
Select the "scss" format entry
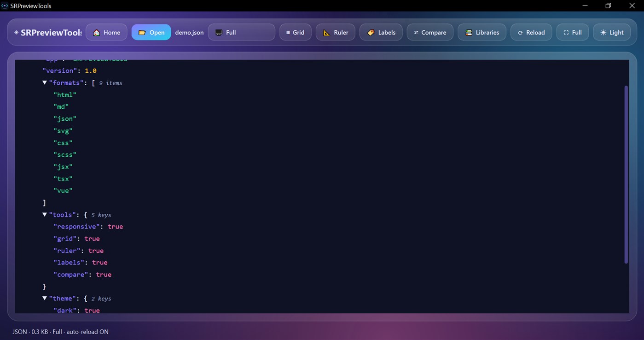click(65, 154)
